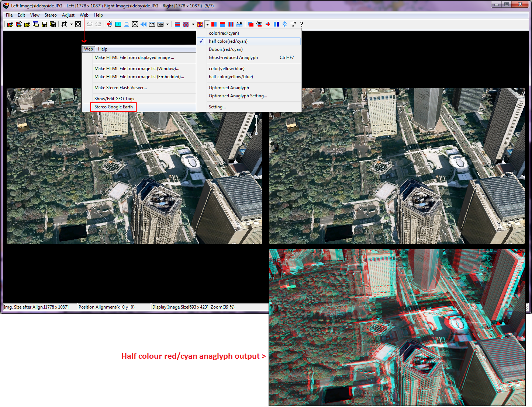The width and height of the screenshot is (532, 407).
Task: Expand the interlace type dropdown arrow
Action: (x=193, y=24)
